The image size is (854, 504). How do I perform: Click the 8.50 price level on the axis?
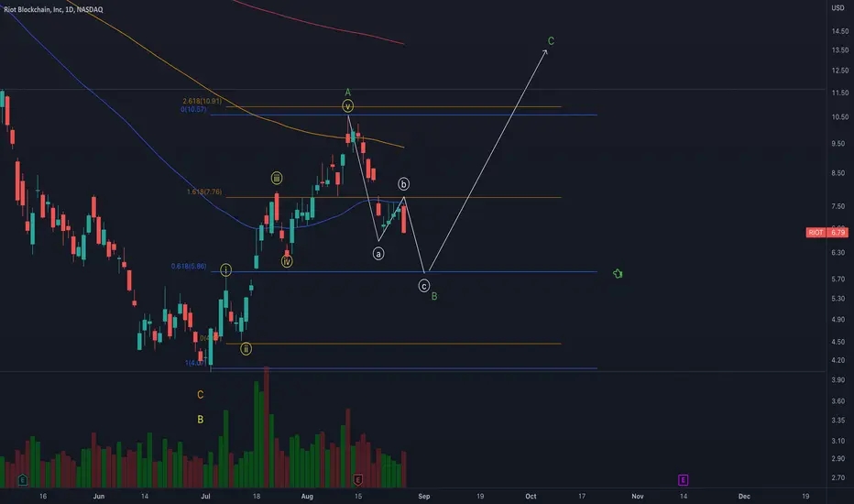point(840,173)
